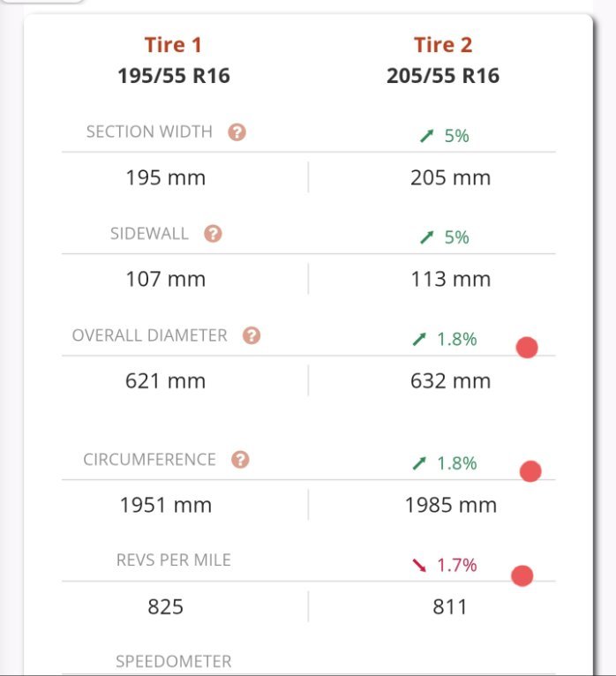Click the 1985 mm circumference value
This screenshot has width=616, height=676.
click(x=450, y=505)
